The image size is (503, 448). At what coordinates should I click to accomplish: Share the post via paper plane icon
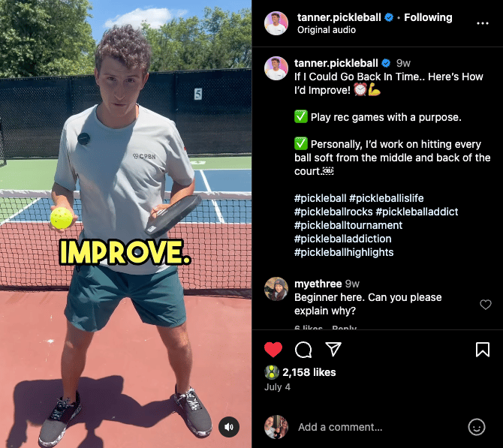coord(333,349)
